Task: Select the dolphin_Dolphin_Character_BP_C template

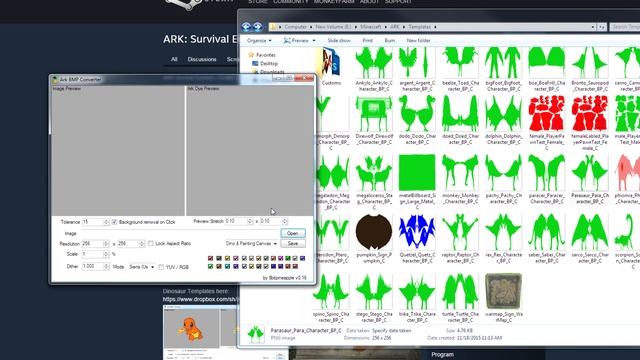Action: coord(503,120)
